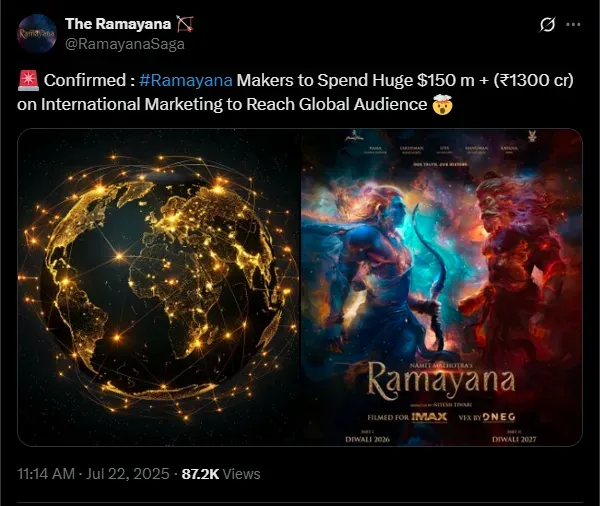
Task: Open the golden globe network image
Action: [x=158, y=287]
